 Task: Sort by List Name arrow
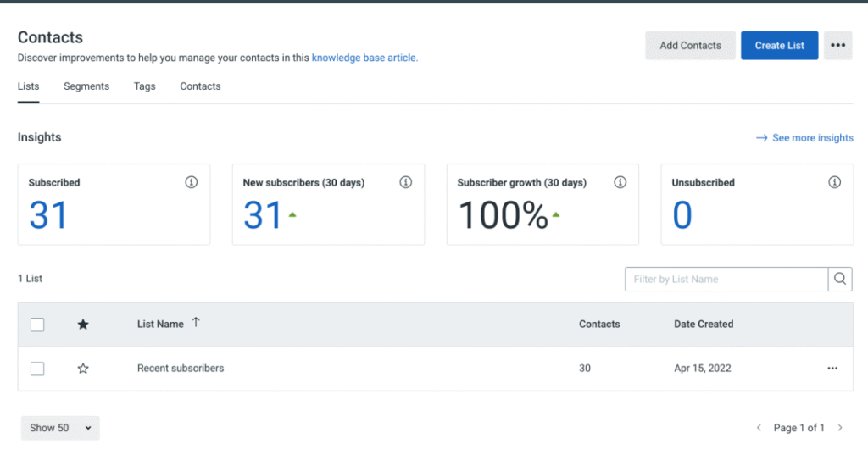196,323
